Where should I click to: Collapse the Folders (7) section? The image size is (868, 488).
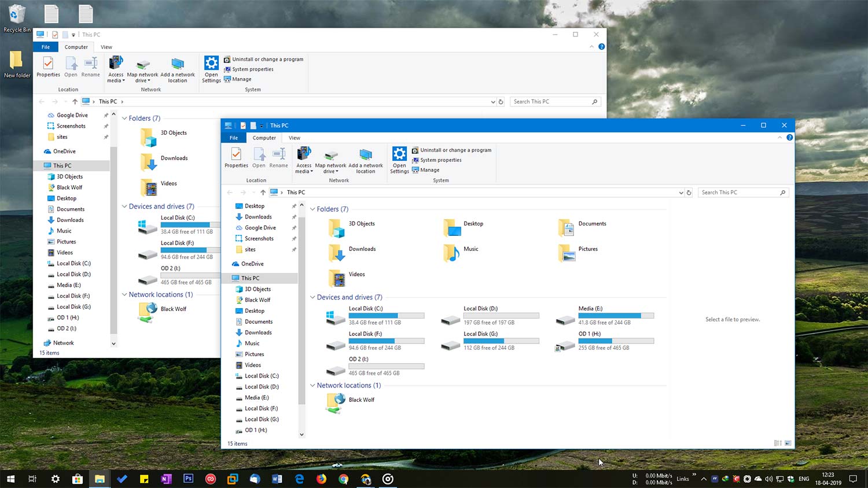[312, 209]
